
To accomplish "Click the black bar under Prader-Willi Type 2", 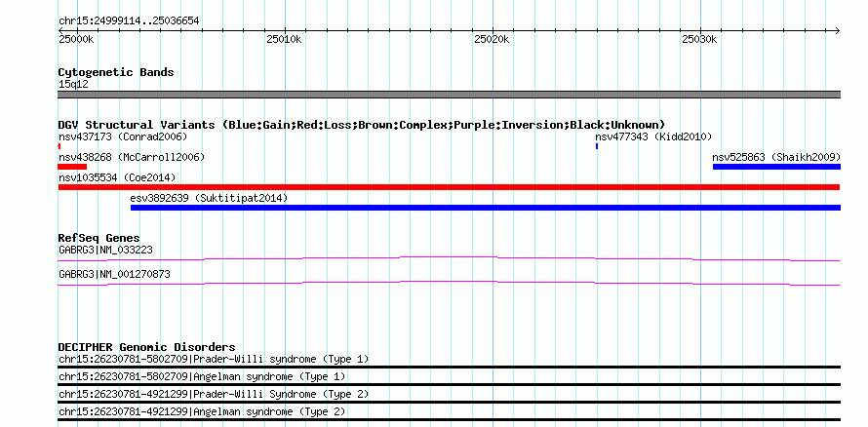I will [449, 402].
